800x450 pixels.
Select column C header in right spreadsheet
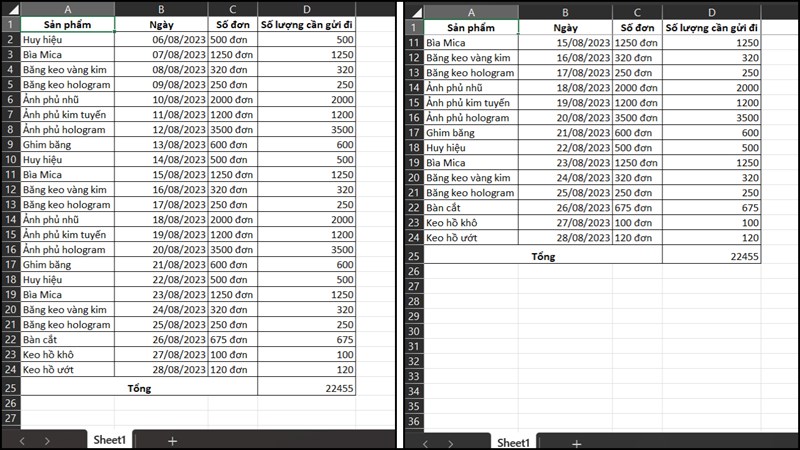[x=637, y=12]
